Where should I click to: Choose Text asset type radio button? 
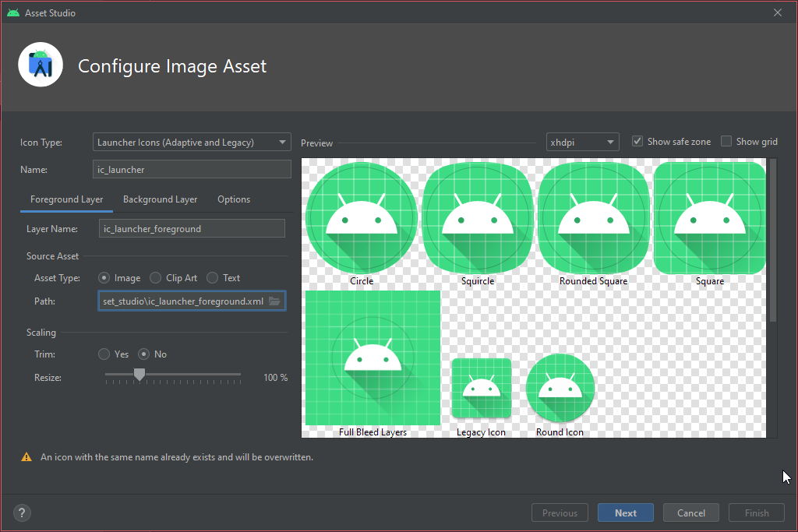(212, 278)
